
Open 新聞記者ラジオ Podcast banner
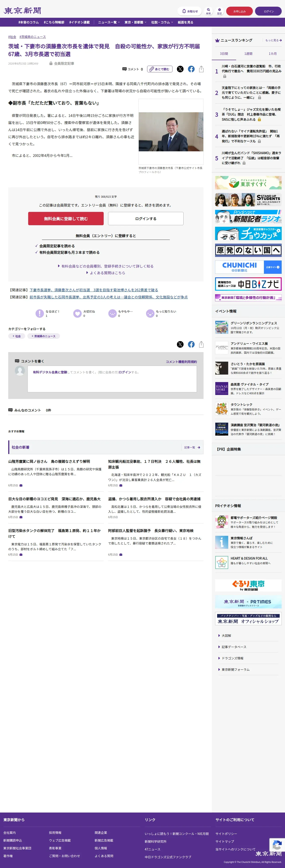tap(248, 217)
